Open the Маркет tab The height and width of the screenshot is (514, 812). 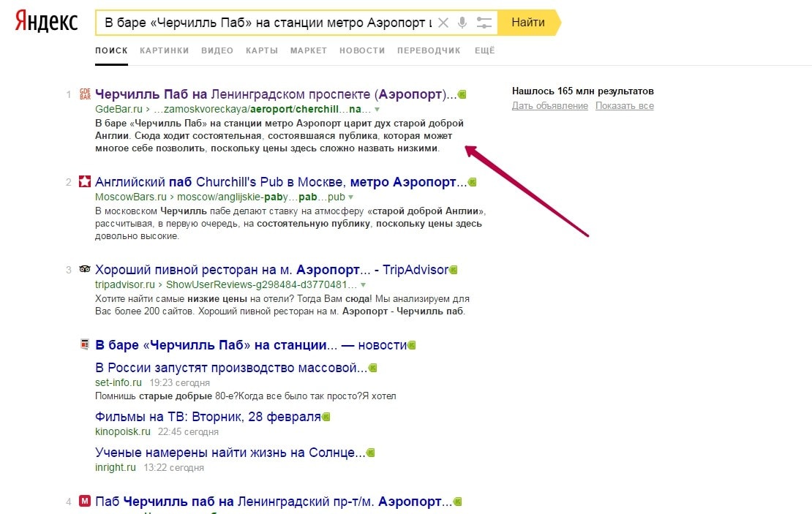point(309,50)
